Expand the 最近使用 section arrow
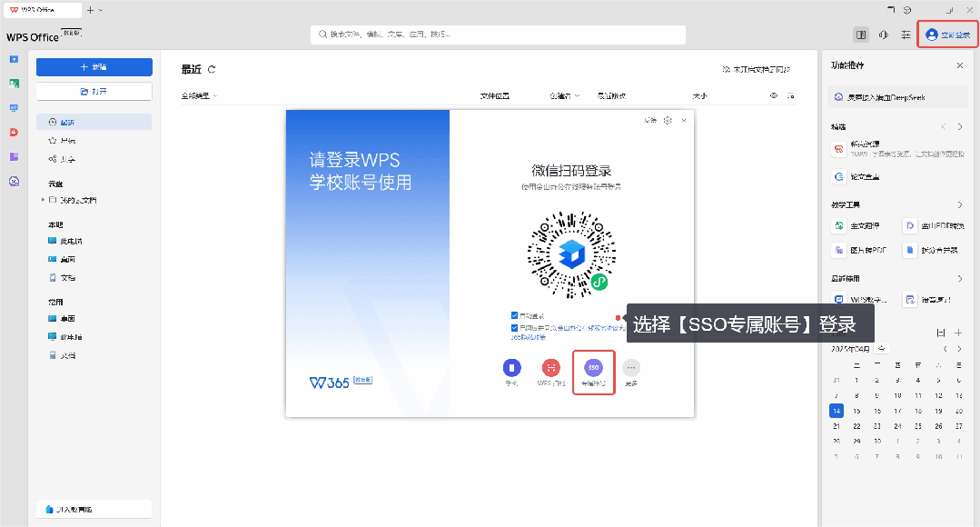 click(x=959, y=279)
